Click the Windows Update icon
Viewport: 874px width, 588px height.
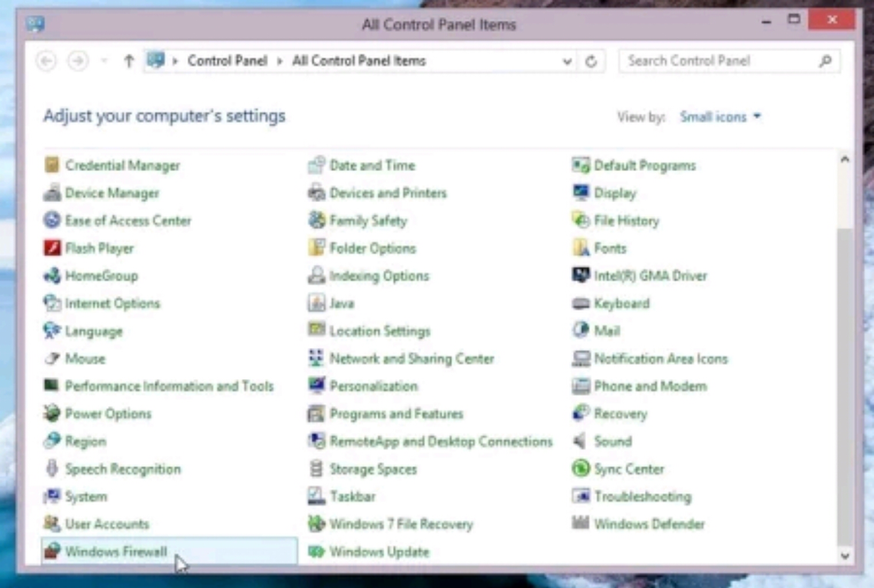316,551
